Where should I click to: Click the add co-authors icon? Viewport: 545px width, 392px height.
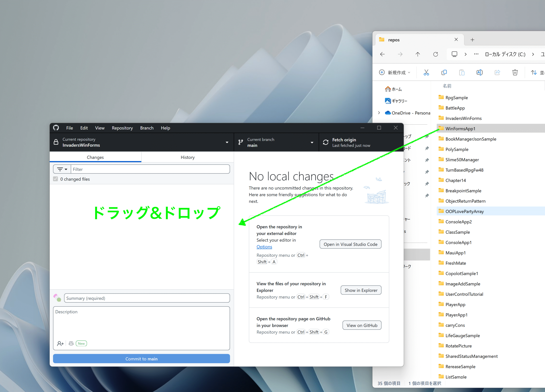click(60, 343)
